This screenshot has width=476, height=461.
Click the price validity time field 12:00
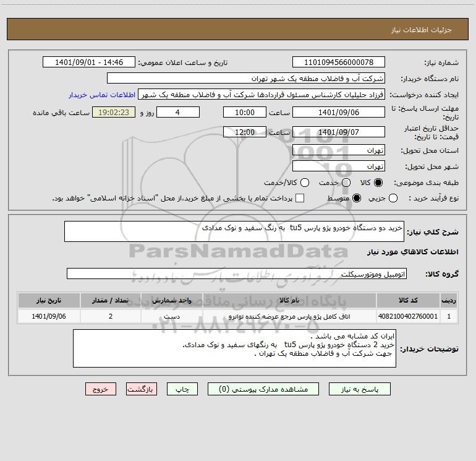tap(245, 132)
